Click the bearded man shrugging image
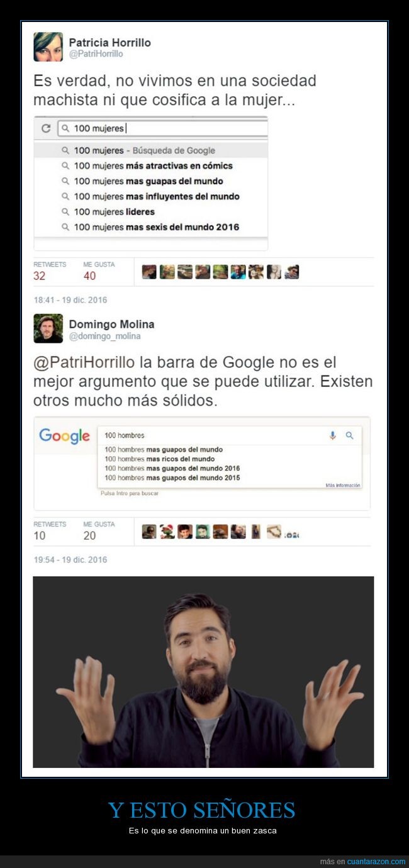 (x=203, y=672)
